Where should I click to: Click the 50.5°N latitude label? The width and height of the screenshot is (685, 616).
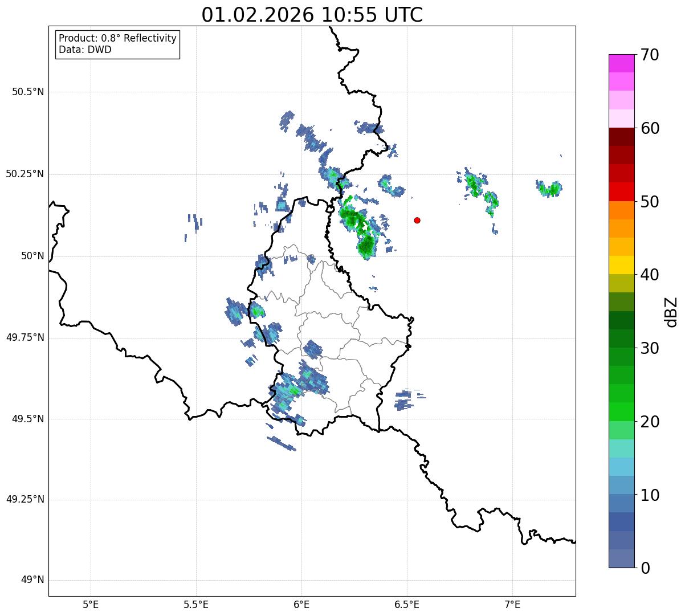pyautogui.click(x=28, y=92)
